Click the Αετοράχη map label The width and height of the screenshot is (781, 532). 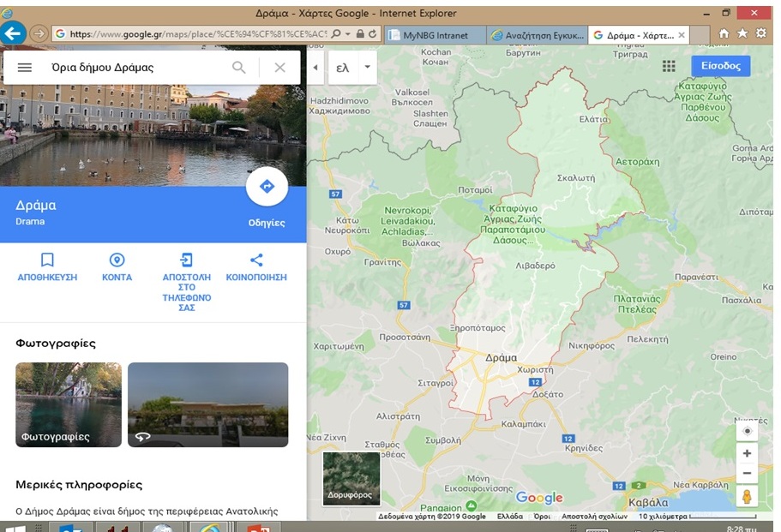638,162
